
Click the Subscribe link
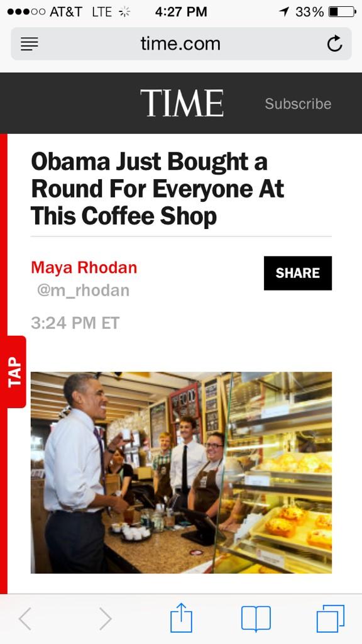click(x=298, y=104)
